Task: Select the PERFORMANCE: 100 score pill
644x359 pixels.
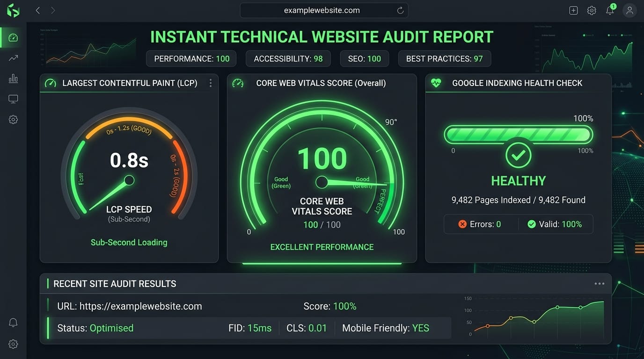Action: [191, 59]
